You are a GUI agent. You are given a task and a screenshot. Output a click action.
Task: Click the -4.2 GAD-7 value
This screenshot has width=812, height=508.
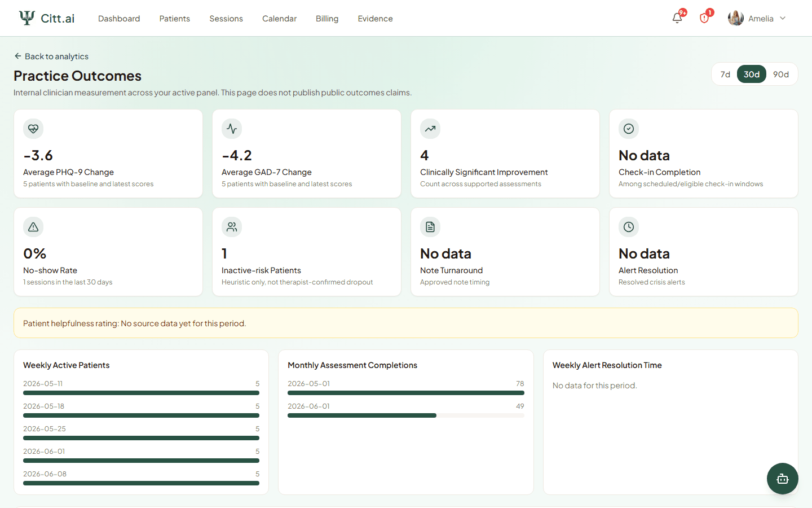click(237, 155)
